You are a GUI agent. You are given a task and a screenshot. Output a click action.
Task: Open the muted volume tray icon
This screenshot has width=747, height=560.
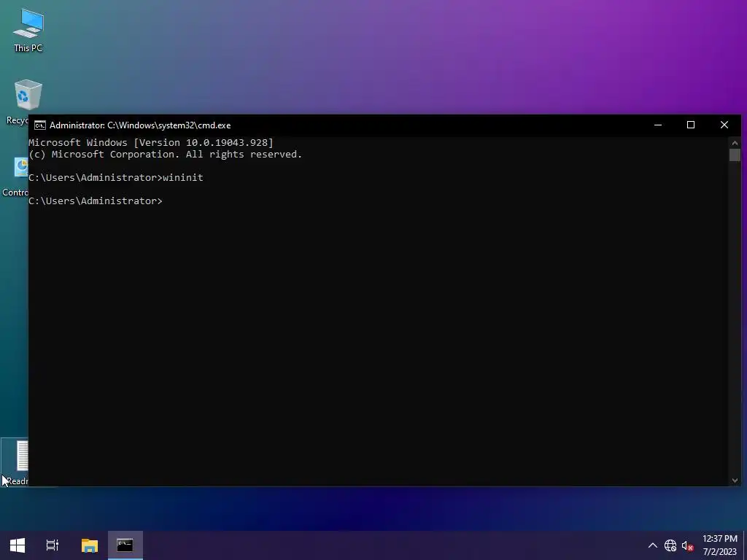pos(687,545)
